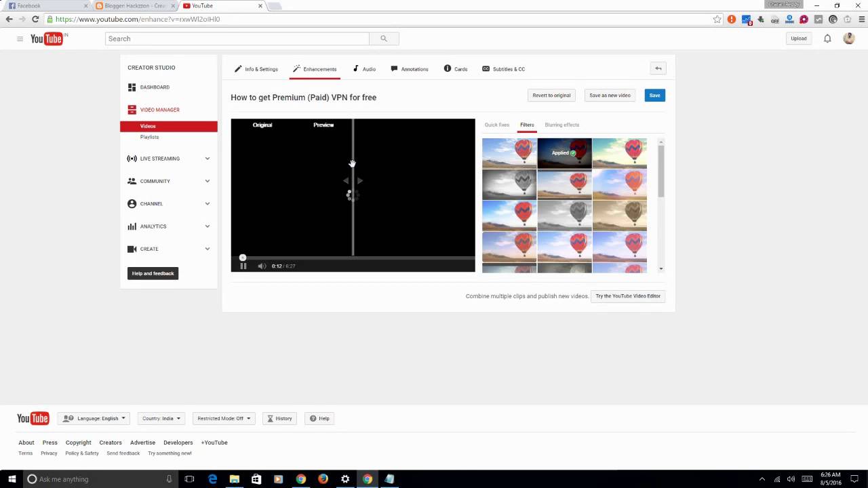Click the Upload button
This screenshot has height=488, width=868.
click(x=799, y=39)
